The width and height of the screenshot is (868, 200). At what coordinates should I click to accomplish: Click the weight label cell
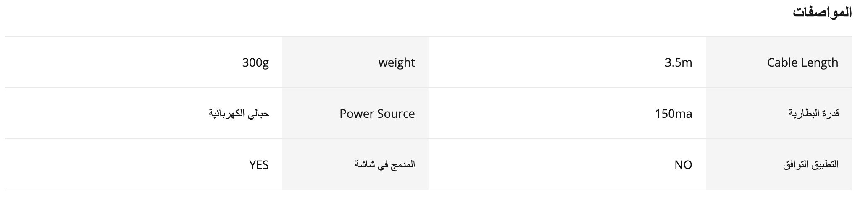(x=396, y=62)
